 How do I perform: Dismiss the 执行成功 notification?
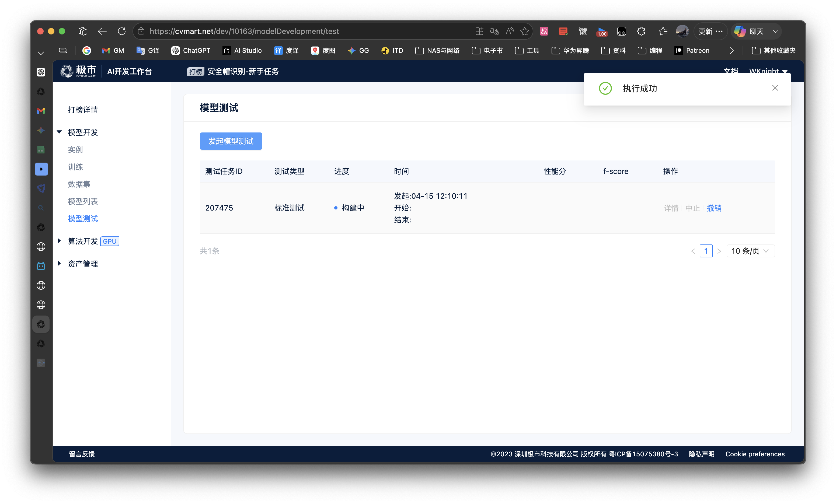(775, 88)
